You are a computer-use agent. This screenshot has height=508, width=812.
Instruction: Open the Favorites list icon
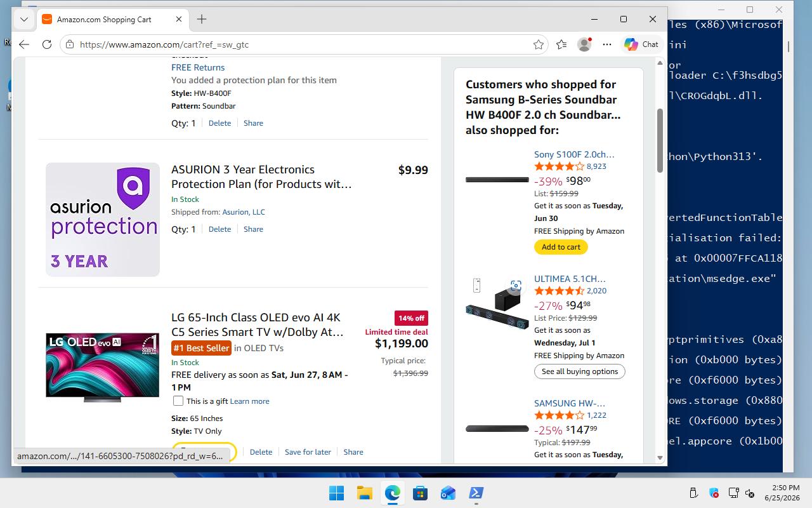(561, 44)
